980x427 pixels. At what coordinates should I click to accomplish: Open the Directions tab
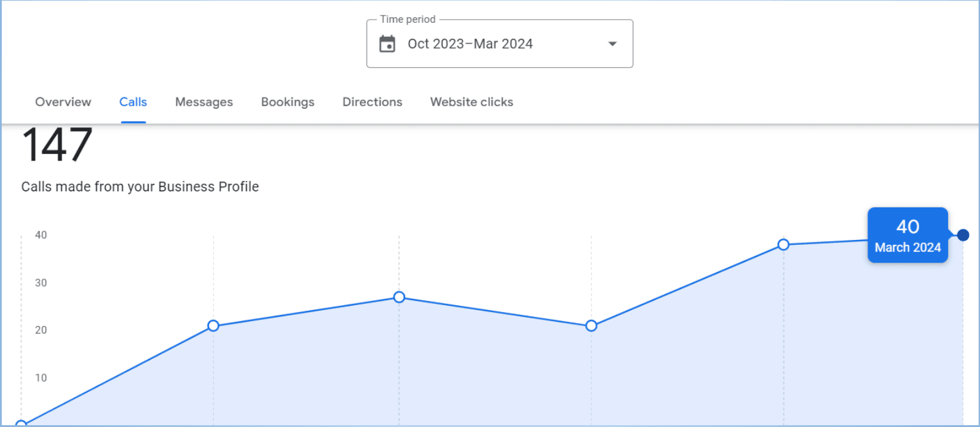pos(373,102)
